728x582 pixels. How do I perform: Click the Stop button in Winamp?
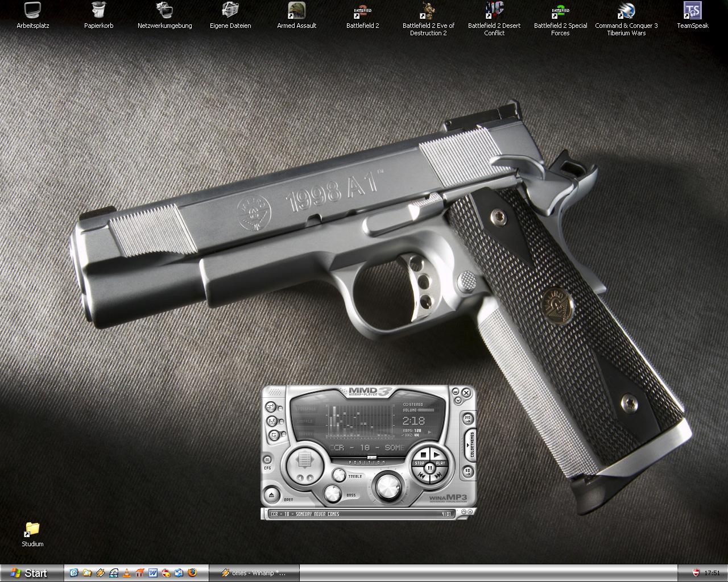tap(422, 455)
